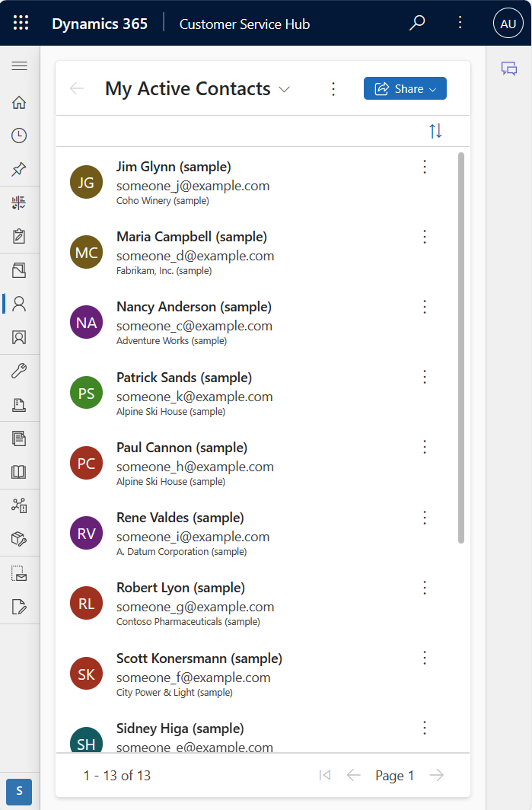Open the chat panel icon on right
The height and width of the screenshot is (810, 532).
[508, 69]
